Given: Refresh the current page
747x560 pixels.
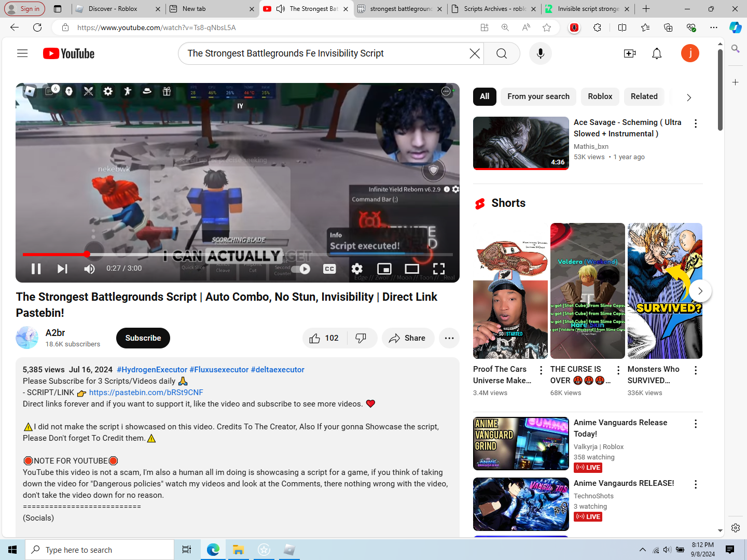Looking at the screenshot, I should click(37, 27).
